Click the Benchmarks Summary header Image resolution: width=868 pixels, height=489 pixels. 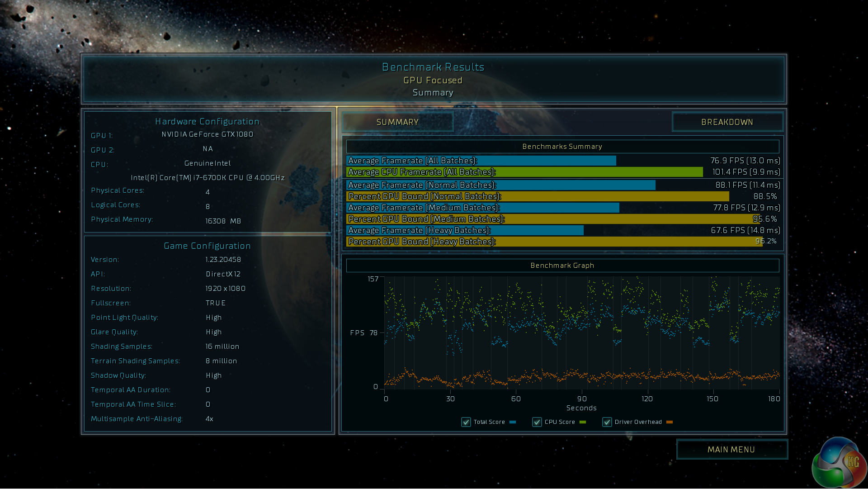[x=562, y=147]
